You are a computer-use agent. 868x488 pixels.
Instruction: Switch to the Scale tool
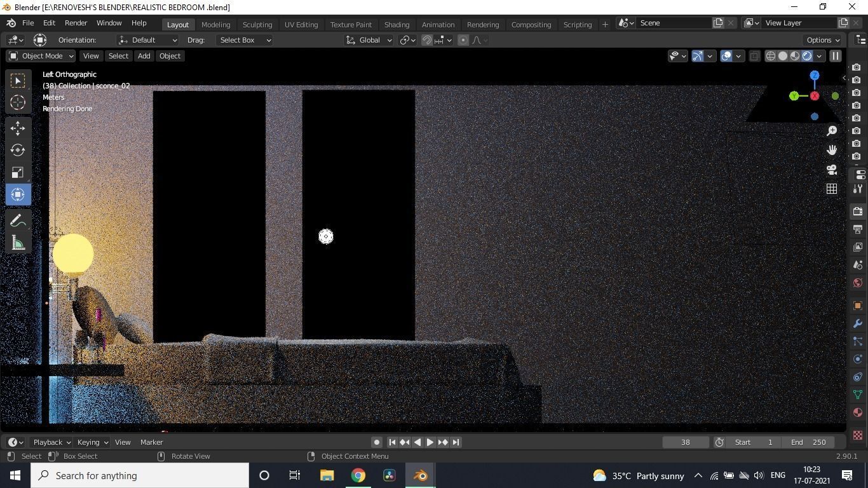[18, 173]
